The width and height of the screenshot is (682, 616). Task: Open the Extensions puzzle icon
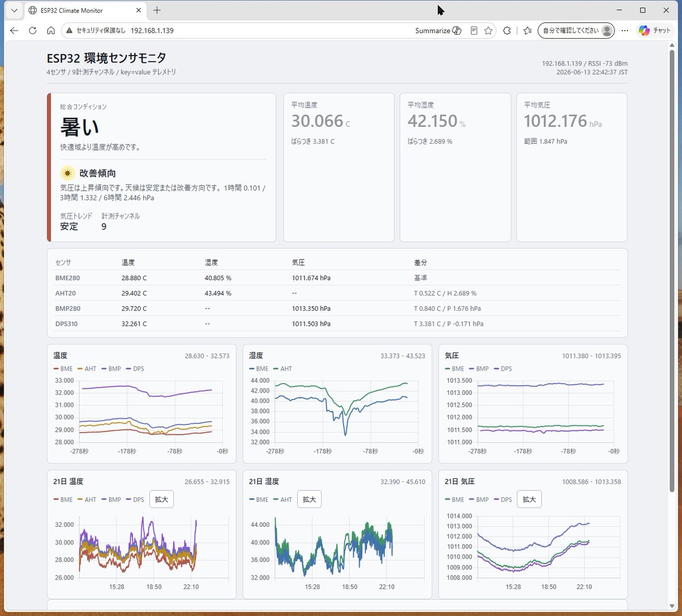(507, 31)
